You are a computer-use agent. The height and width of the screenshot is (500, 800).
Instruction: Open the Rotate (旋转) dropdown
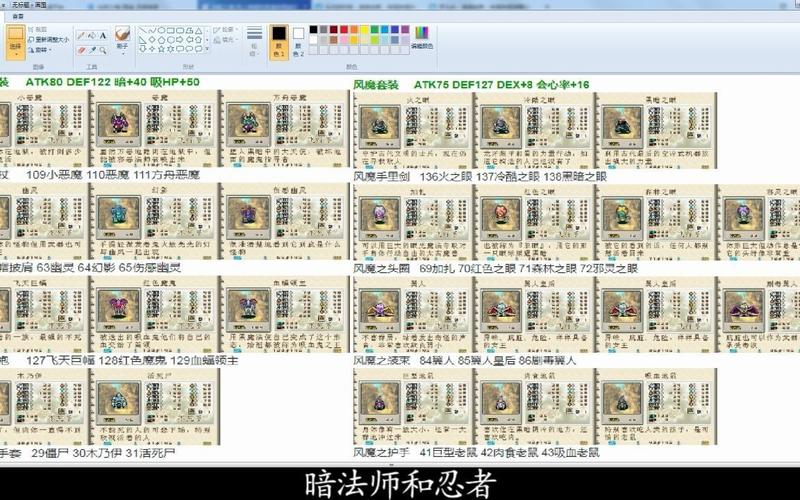(x=40, y=49)
